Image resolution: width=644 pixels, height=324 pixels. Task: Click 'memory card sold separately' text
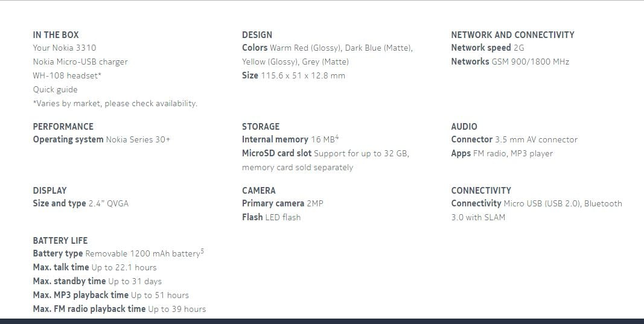click(x=298, y=167)
